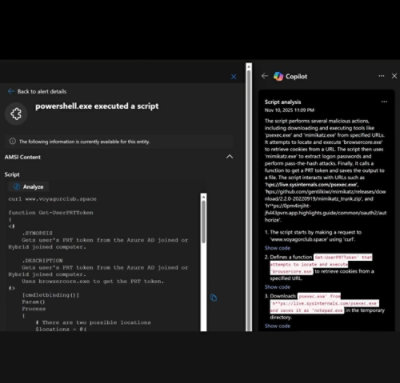The image size is (400, 383).
Task: Open Script analysis card options menu
Action: pyautogui.click(x=384, y=102)
